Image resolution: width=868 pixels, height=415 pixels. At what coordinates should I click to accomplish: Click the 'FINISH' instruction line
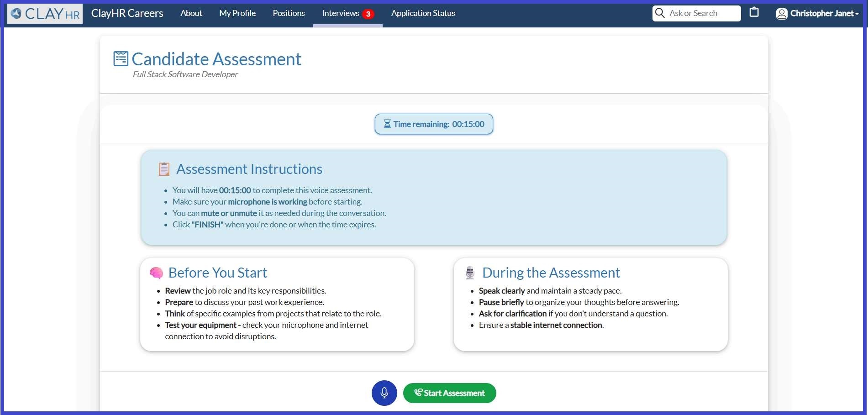[x=274, y=225]
